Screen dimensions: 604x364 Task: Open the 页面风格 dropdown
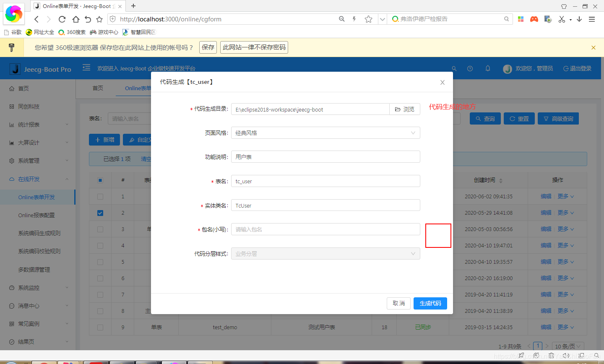[x=325, y=133]
